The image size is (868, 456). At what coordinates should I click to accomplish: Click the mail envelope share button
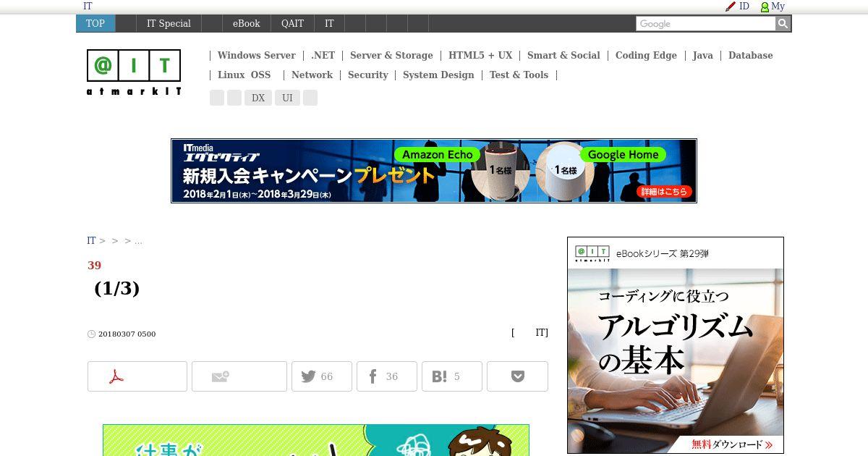pos(239,376)
